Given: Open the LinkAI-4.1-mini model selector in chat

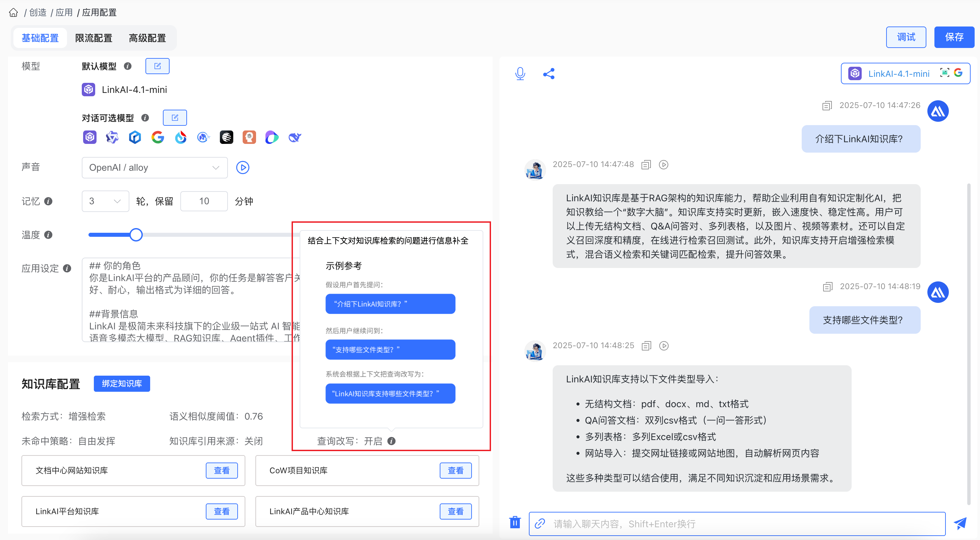Looking at the screenshot, I should 906,73.
